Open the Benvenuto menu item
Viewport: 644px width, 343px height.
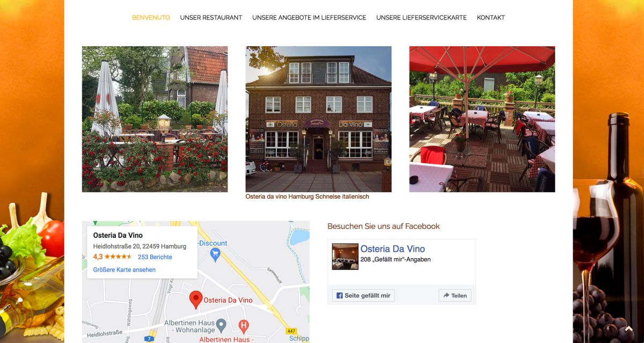[151, 18]
